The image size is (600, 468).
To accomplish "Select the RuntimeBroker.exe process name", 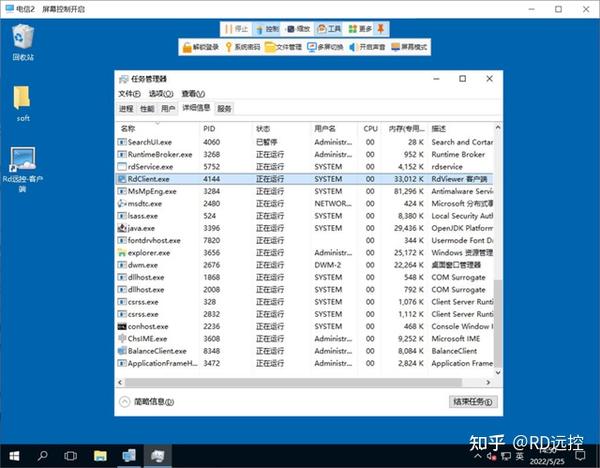I will click(x=160, y=155).
